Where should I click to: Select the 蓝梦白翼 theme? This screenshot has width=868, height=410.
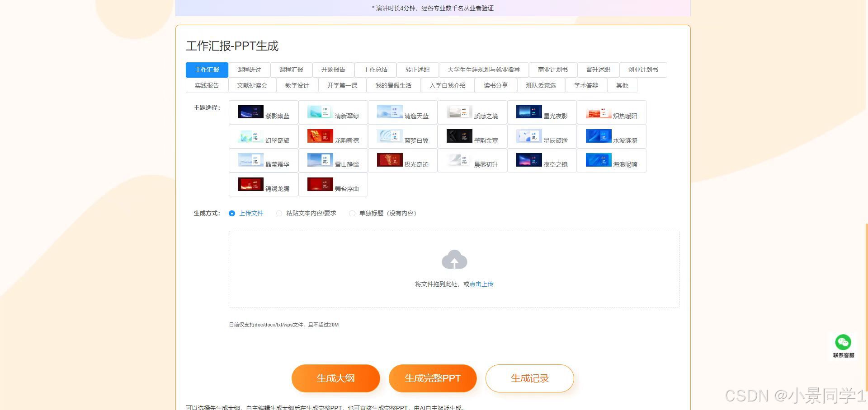click(403, 136)
